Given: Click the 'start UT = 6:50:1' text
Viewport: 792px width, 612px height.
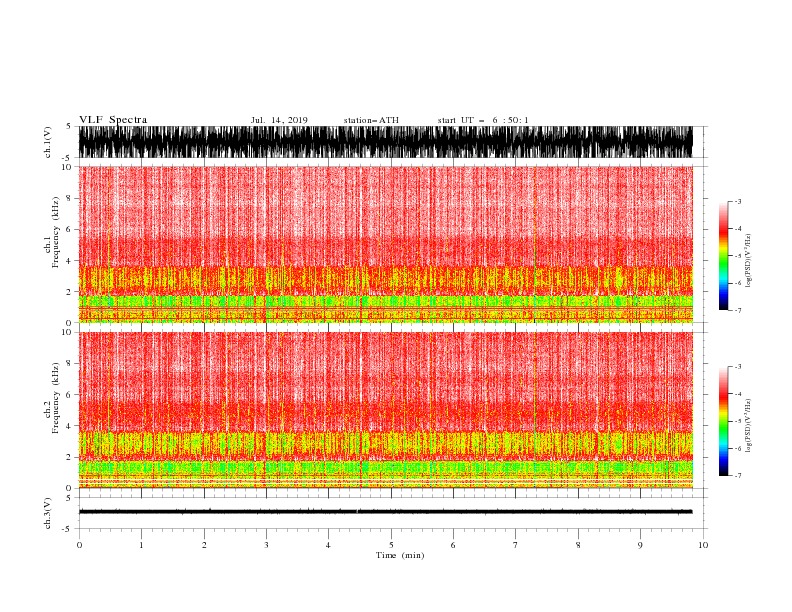Looking at the screenshot, I should 483,120.
